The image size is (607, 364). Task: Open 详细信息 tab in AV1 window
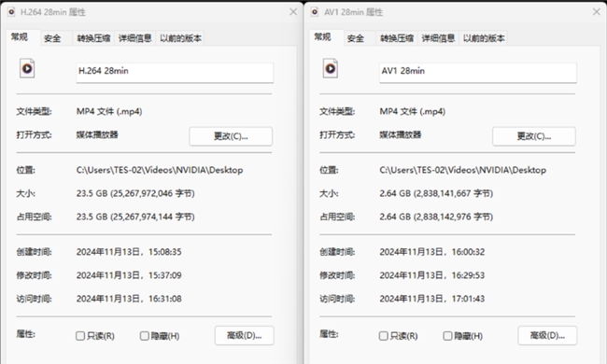click(x=438, y=38)
